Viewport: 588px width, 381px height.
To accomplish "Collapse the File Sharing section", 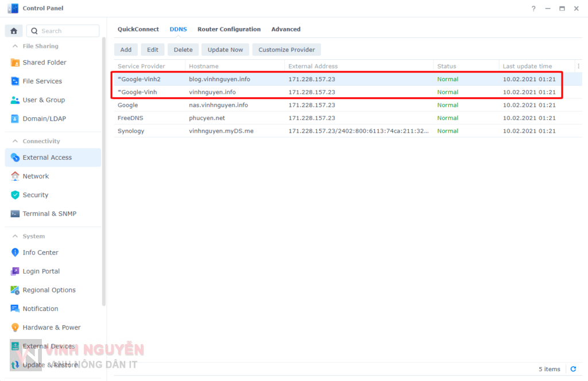I will [x=14, y=46].
